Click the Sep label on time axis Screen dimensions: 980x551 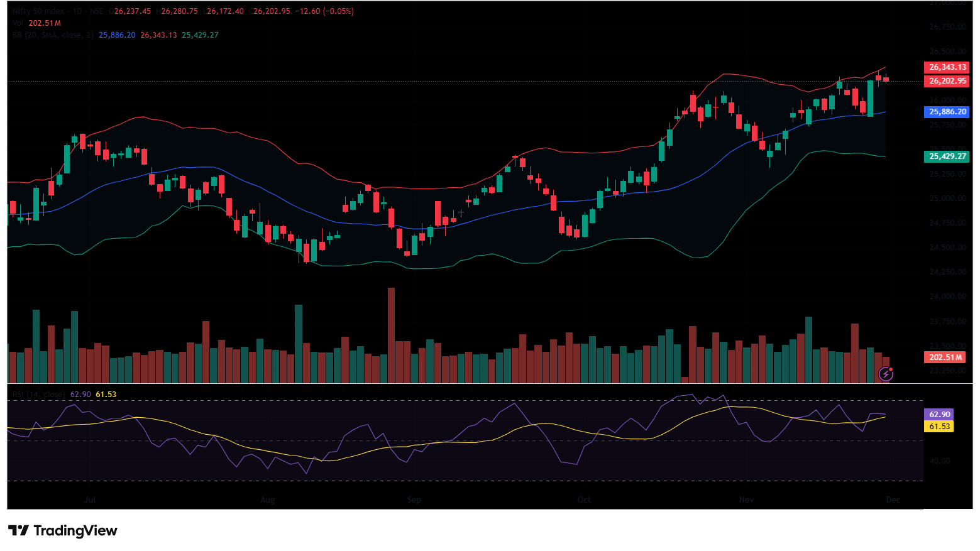[x=414, y=500]
